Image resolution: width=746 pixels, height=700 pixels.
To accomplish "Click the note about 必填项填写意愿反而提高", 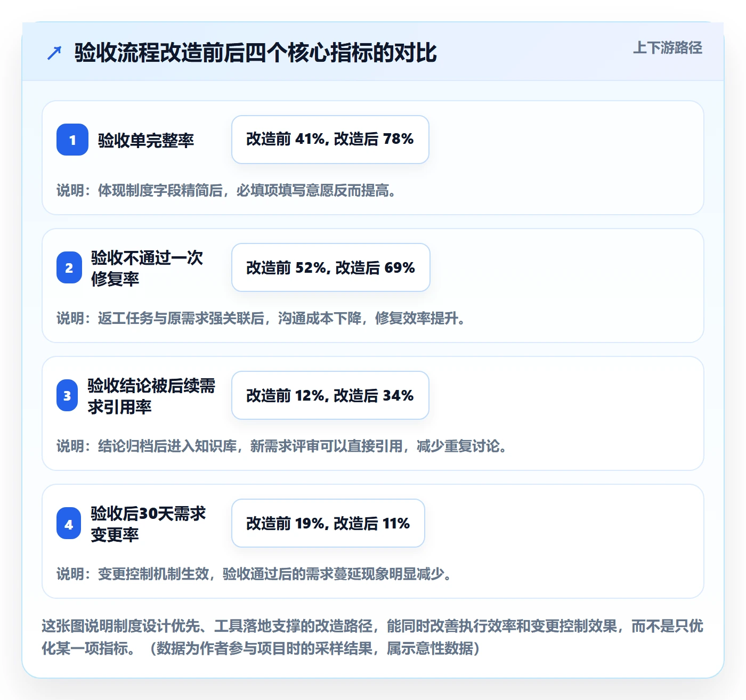I will point(226,191).
